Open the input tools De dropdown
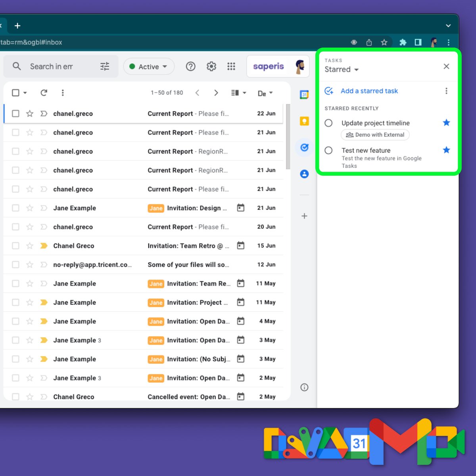 click(x=265, y=93)
